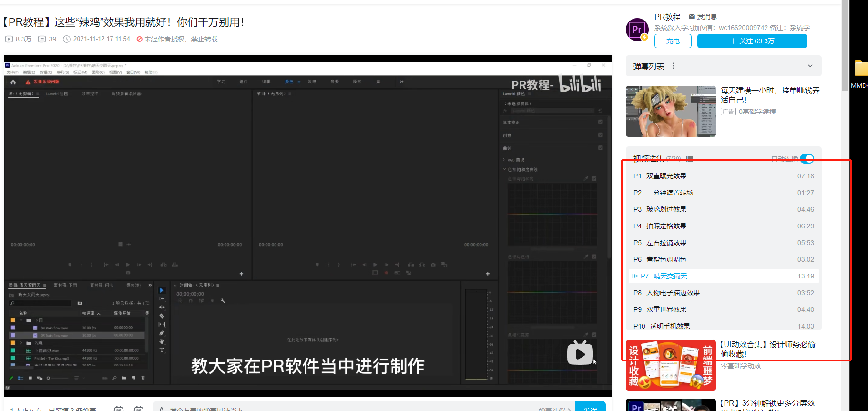Collapse the 色相饱和度曲线 section
Viewport: 868px width, 411px height.
pyautogui.click(x=504, y=169)
